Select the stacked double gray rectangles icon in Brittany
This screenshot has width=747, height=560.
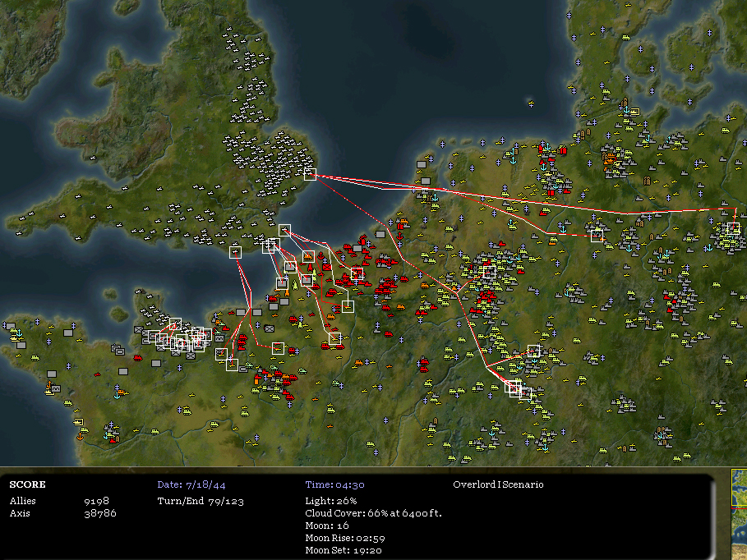click(x=118, y=350)
